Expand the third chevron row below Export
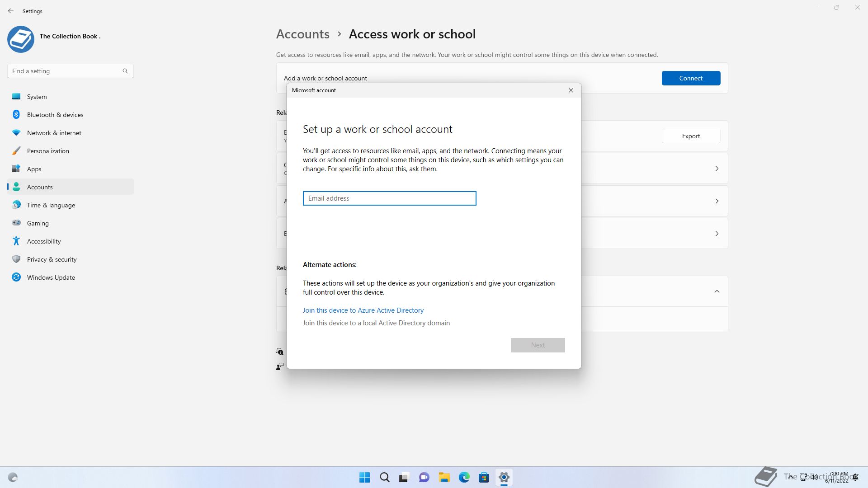This screenshot has height=488, width=868. [x=717, y=234]
